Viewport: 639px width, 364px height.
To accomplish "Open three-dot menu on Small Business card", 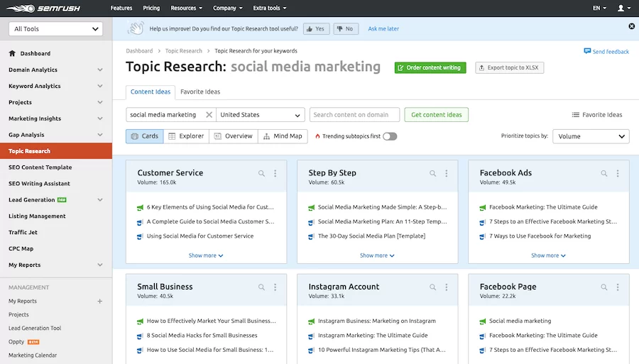I will (x=275, y=287).
